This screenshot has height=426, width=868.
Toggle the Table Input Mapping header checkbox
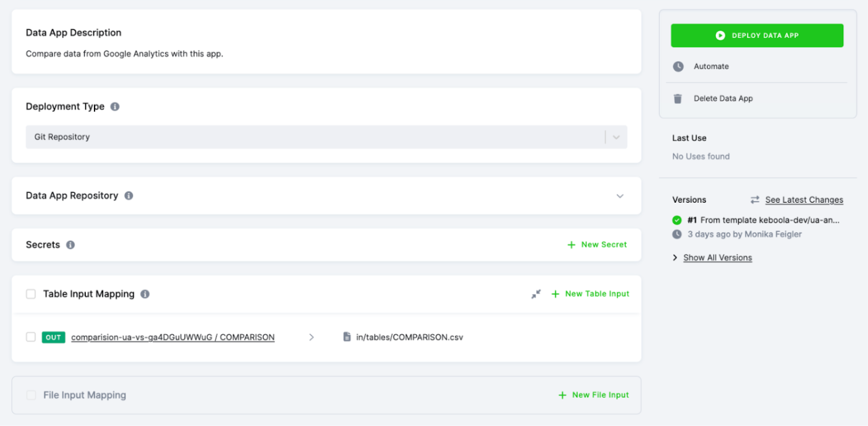coord(30,294)
